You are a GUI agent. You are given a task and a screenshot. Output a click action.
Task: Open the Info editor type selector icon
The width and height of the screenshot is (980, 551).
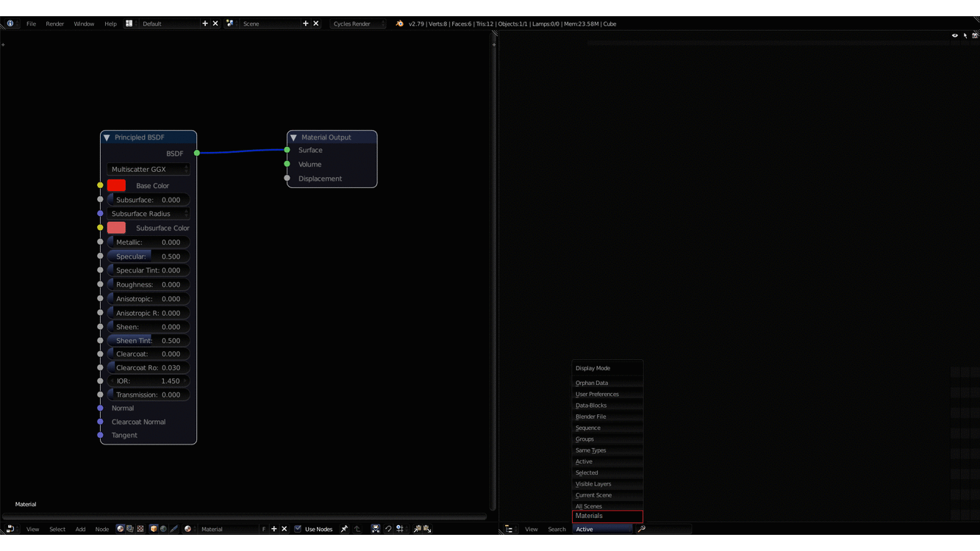pos(10,24)
